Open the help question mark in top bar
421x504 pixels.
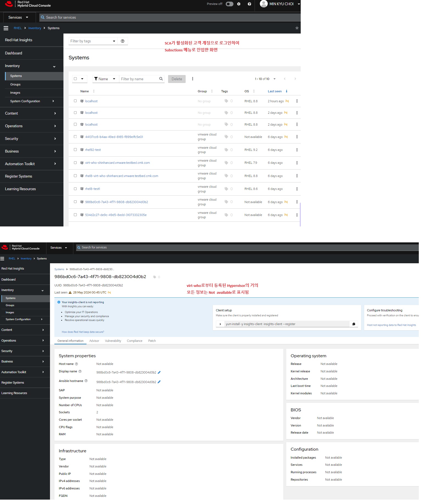coord(249,4)
